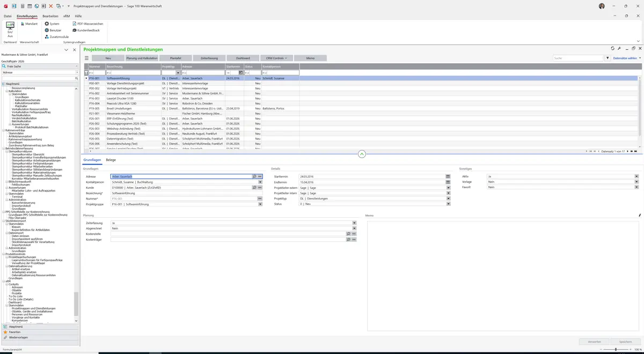The width and height of the screenshot is (644, 354).
Task: Open the Projektgruppe dropdown
Action: [260, 204]
